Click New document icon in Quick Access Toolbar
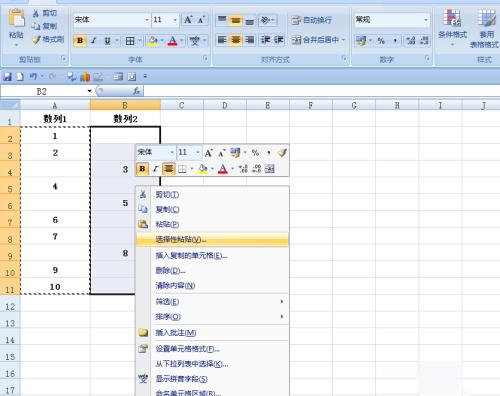The height and width of the screenshot is (396, 500). (x=20, y=77)
